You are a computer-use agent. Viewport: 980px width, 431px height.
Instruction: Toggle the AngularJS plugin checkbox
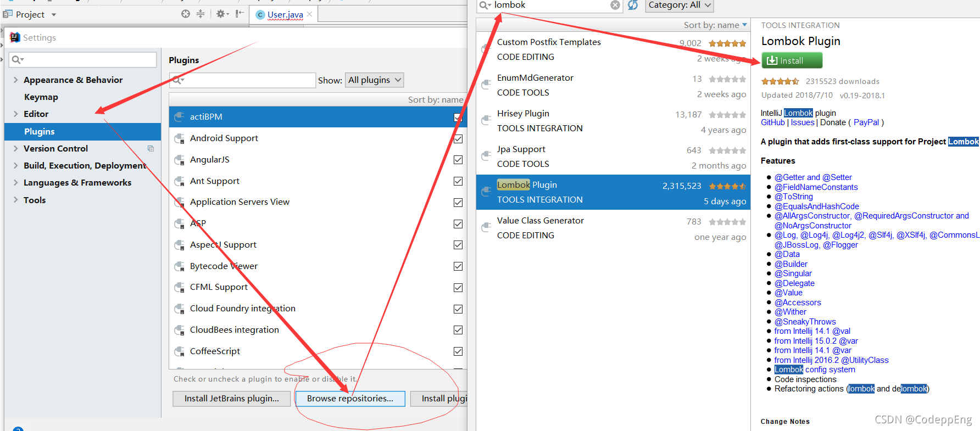458,160
